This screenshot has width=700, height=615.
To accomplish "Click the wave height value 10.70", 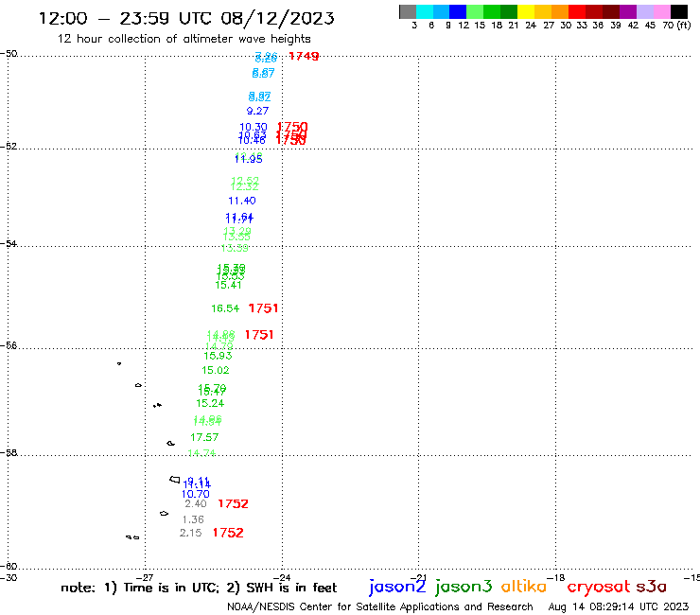I will (196, 494).
